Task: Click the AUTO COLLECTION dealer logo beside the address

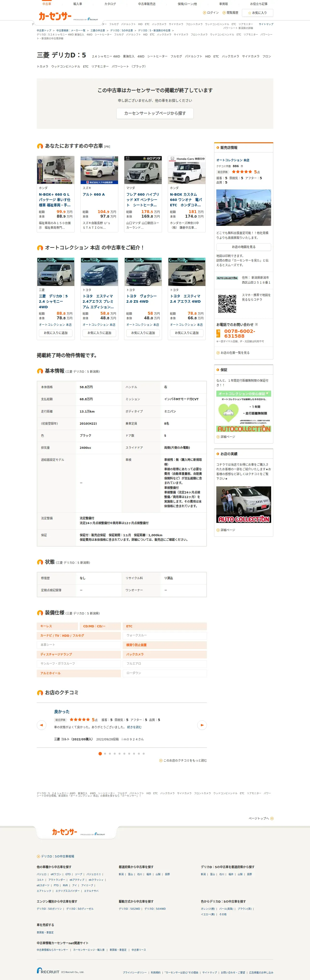Action: (x=227, y=278)
